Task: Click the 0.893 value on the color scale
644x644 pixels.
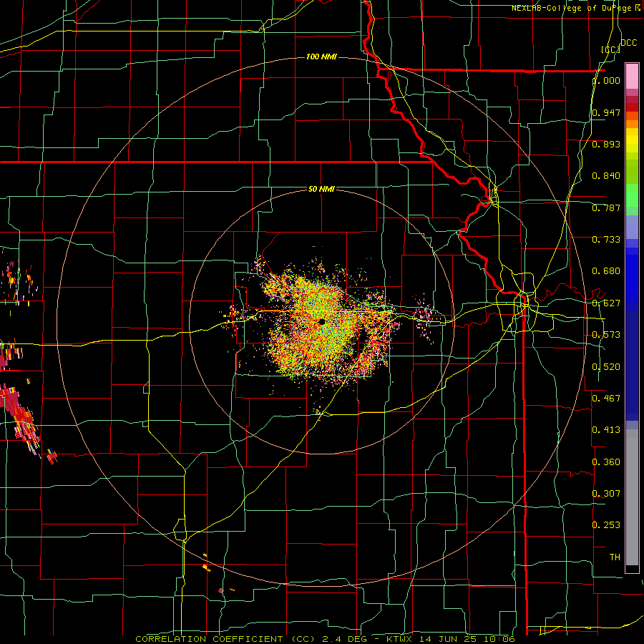Action: (607, 144)
